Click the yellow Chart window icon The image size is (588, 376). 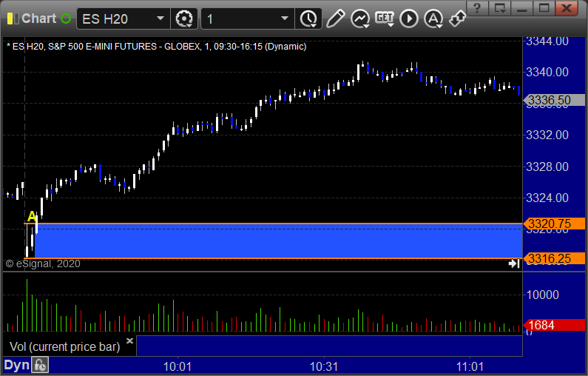(13, 19)
